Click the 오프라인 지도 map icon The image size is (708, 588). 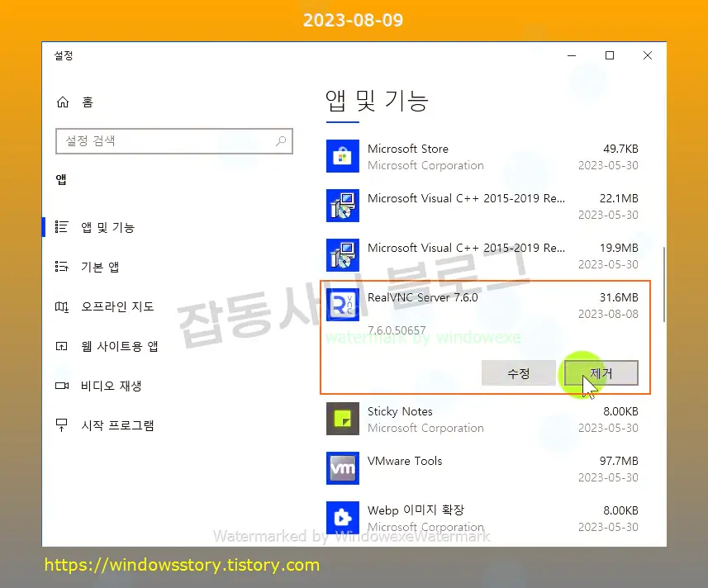point(61,307)
